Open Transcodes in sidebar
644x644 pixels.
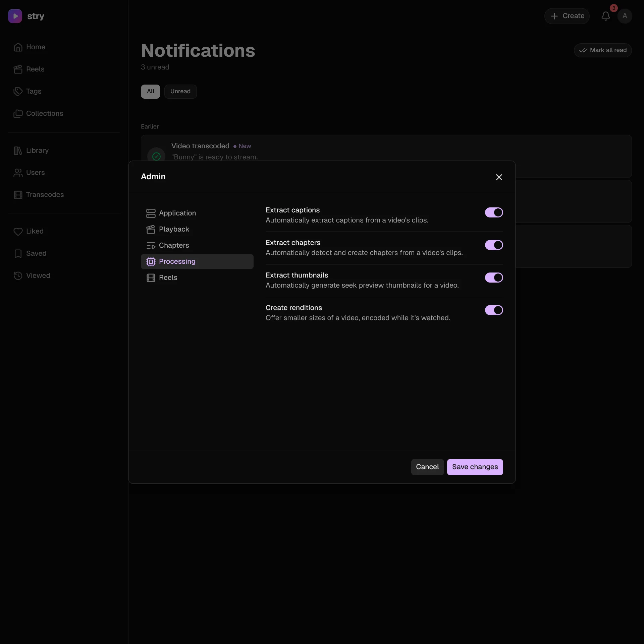pyautogui.click(x=64, y=195)
